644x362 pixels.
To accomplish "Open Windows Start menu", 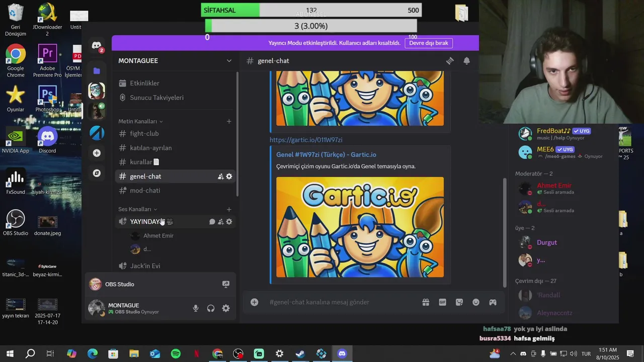I will click(10, 354).
